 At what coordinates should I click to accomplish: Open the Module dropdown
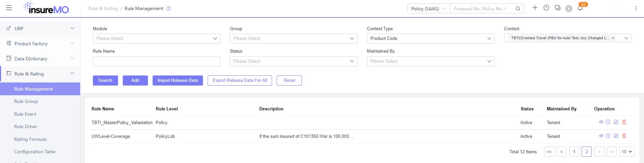pyautogui.click(x=156, y=39)
